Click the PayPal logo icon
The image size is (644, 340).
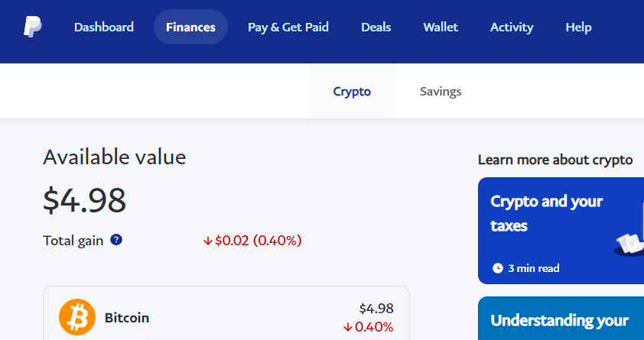pos(32,28)
